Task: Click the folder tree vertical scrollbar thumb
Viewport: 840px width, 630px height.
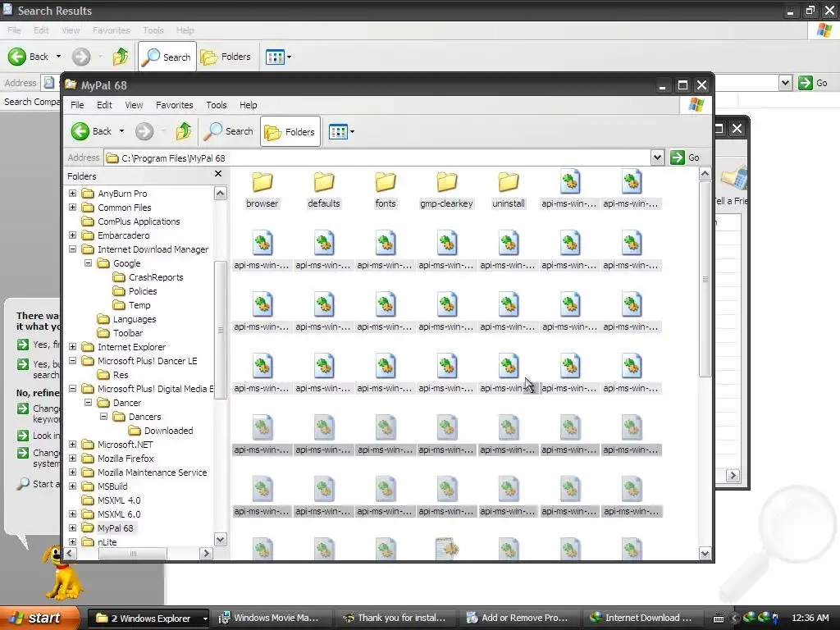Action: coord(220,330)
